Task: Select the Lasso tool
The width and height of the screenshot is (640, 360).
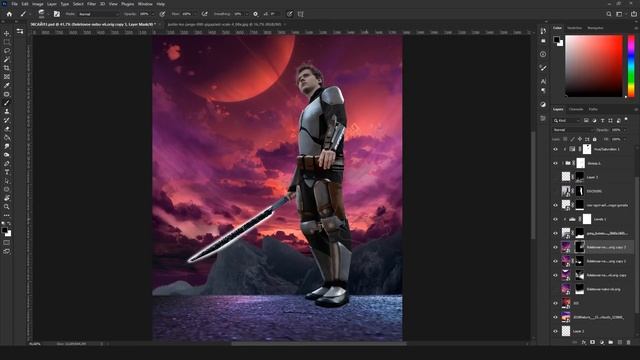Action: click(x=7, y=51)
